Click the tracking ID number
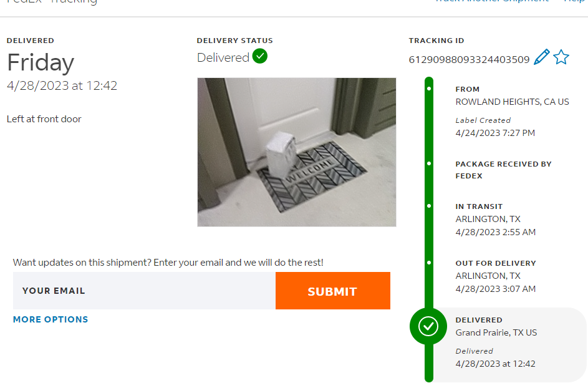The height and width of the screenshot is (383, 588). [469, 60]
